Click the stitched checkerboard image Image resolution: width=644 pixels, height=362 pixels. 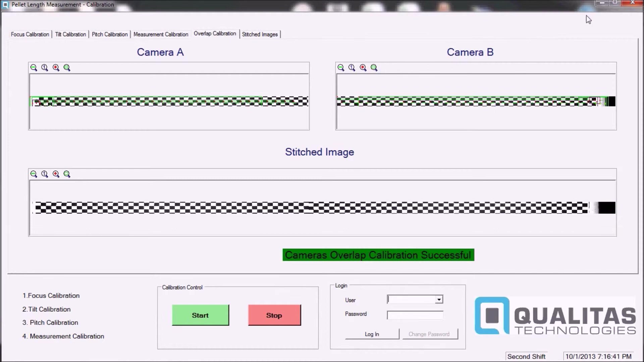point(325,207)
